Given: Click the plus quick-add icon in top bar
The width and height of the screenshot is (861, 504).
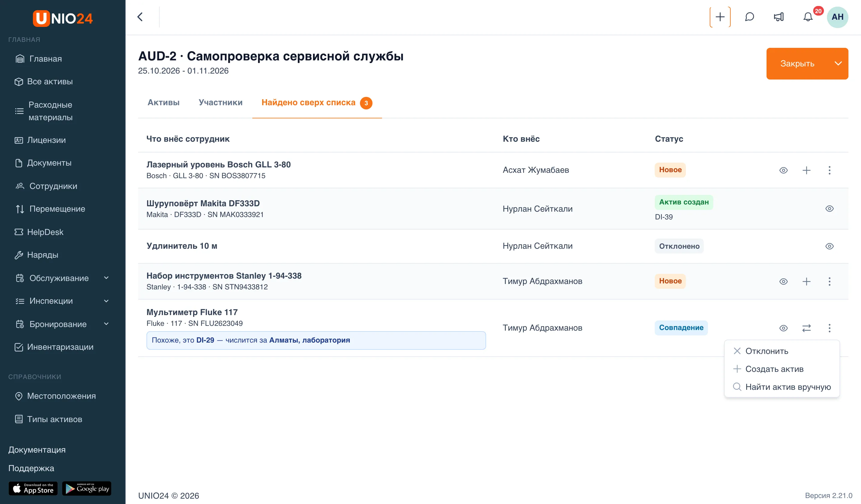Looking at the screenshot, I should (x=720, y=17).
